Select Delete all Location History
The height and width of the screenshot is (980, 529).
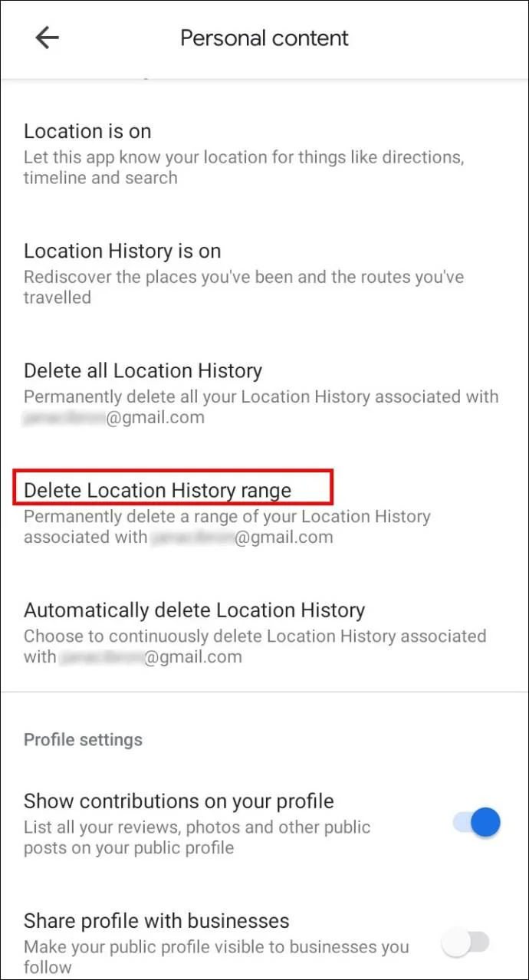click(143, 370)
